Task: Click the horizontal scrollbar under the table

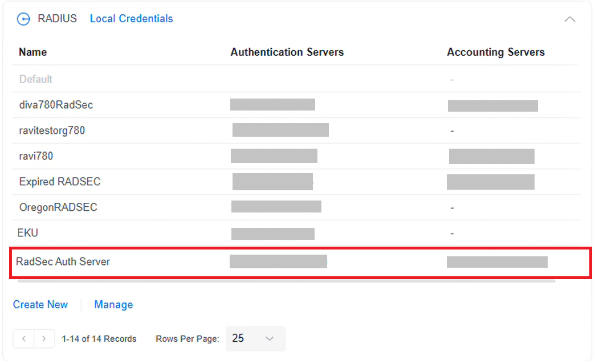Action: click(x=286, y=281)
